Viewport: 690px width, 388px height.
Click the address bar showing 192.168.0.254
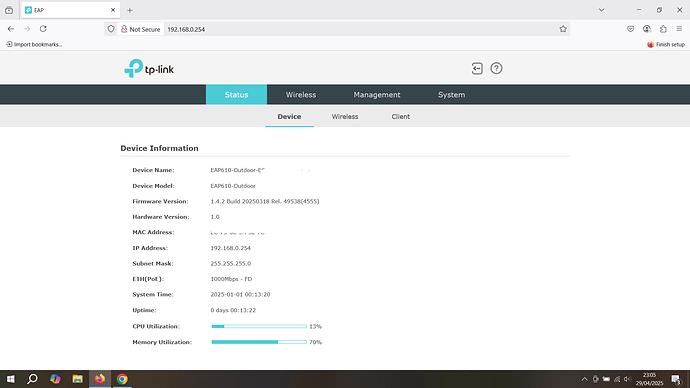point(361,29)
